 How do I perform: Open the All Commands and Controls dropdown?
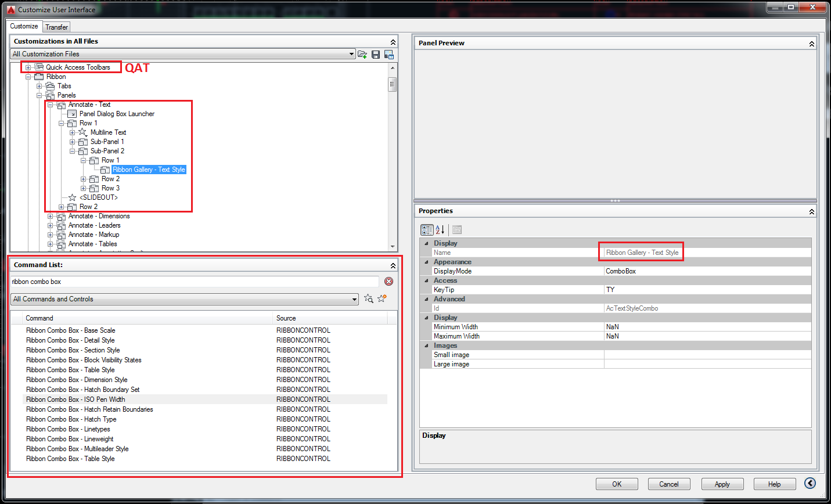355,299
